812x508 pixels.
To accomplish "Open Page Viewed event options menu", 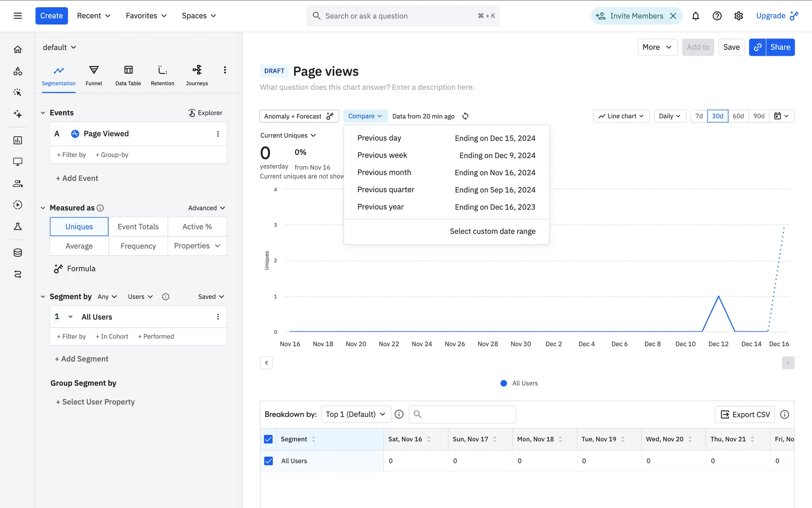I will [x=218, y=134].
